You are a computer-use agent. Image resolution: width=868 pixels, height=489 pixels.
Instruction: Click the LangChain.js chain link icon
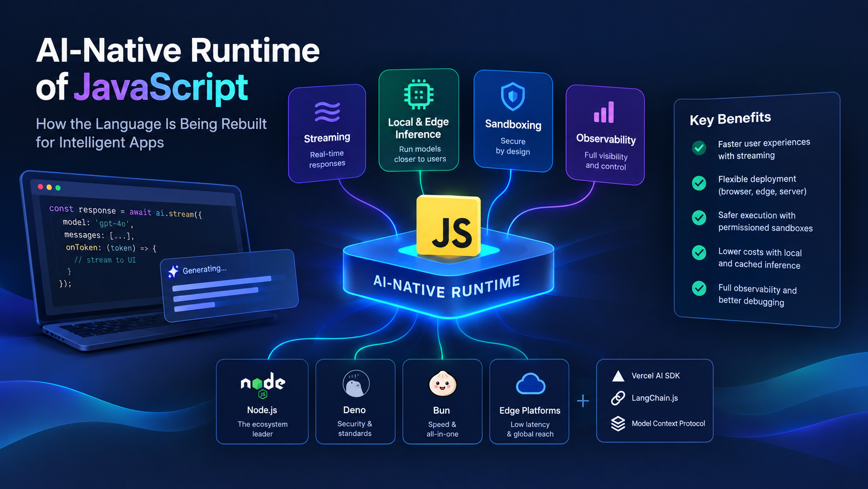pos(618,398)
